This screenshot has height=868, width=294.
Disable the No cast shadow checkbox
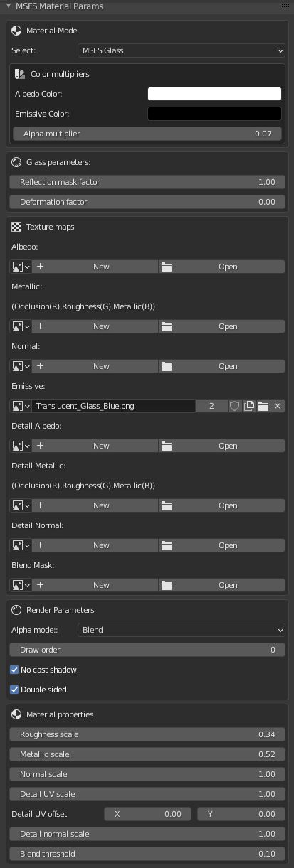[15, 670]
